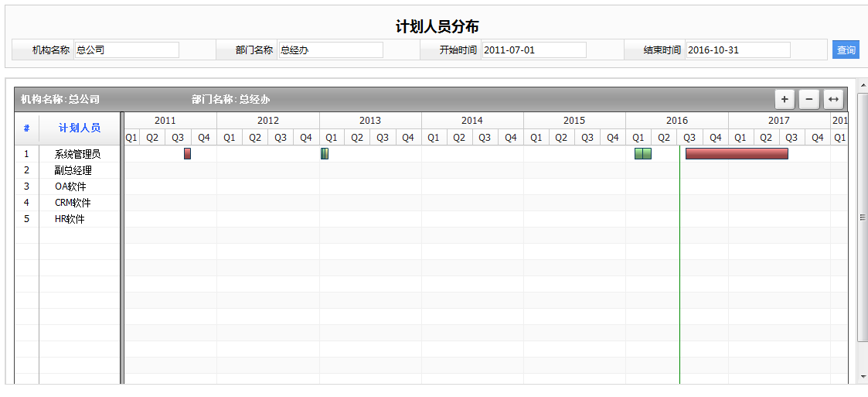Image resolution: width=868 pixels, height=397 pixels.
Task: Click the zoom in plus icon
Action: click(785, 99)
